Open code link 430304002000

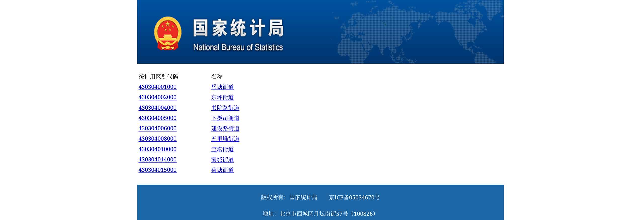(x=157, y=97)
